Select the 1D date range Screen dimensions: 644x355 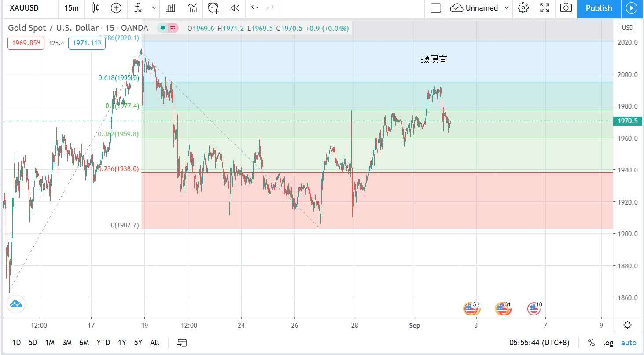[16, 343]
